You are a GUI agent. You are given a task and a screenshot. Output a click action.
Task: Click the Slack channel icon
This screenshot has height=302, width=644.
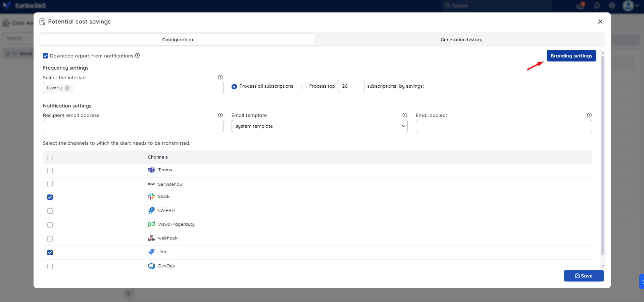151,197
